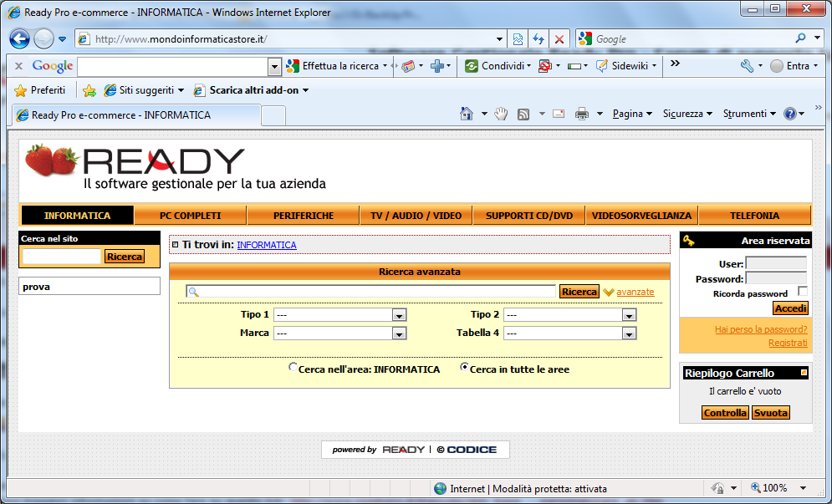Click the avanzate link

[635, 292]
